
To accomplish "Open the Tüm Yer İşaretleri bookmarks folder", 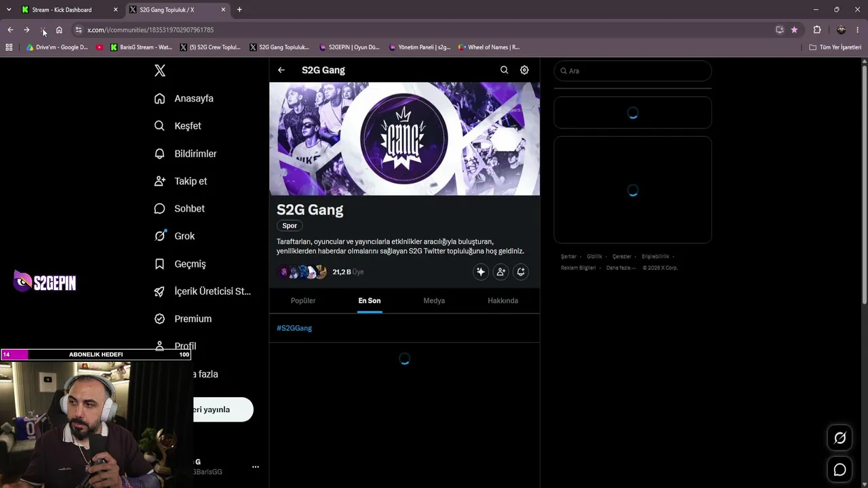I will [x=835, y=47].
